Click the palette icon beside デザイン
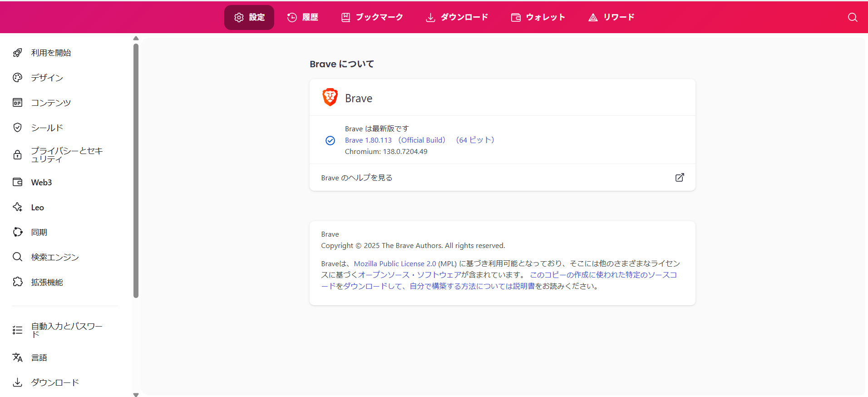Screen dimensions: 868x397 [x=17, y=78]
